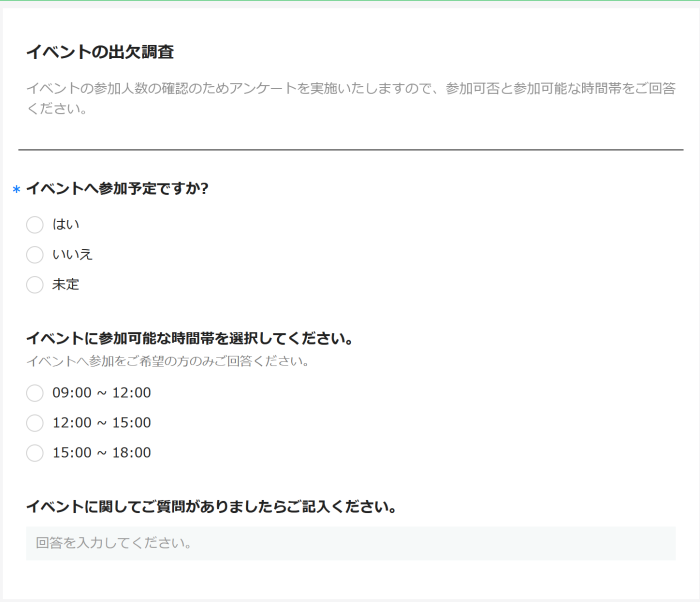Select the はい radio button
Screen dimensions: 700x602
click(35, 225)
